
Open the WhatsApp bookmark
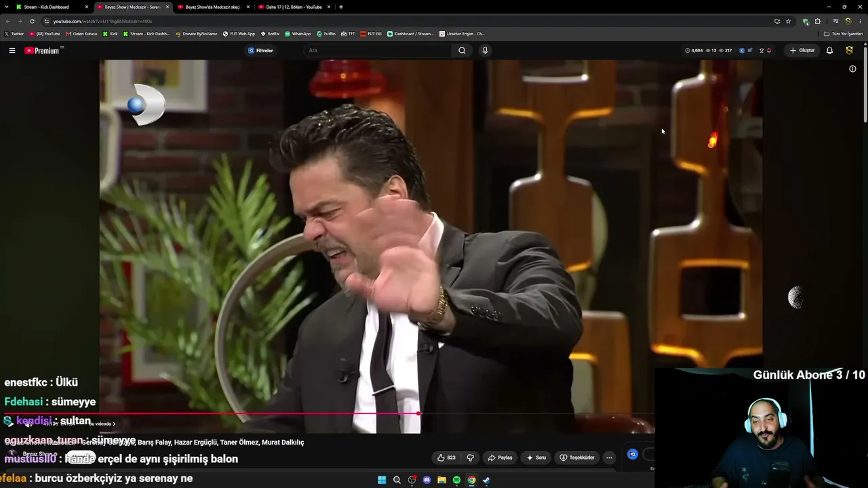coord(298,33)
